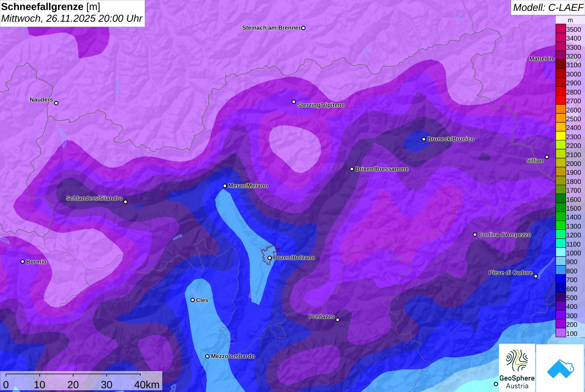Pick the 2300 m yellow legend swatch
Screen dimensions: 585x392
pos(560,136)
